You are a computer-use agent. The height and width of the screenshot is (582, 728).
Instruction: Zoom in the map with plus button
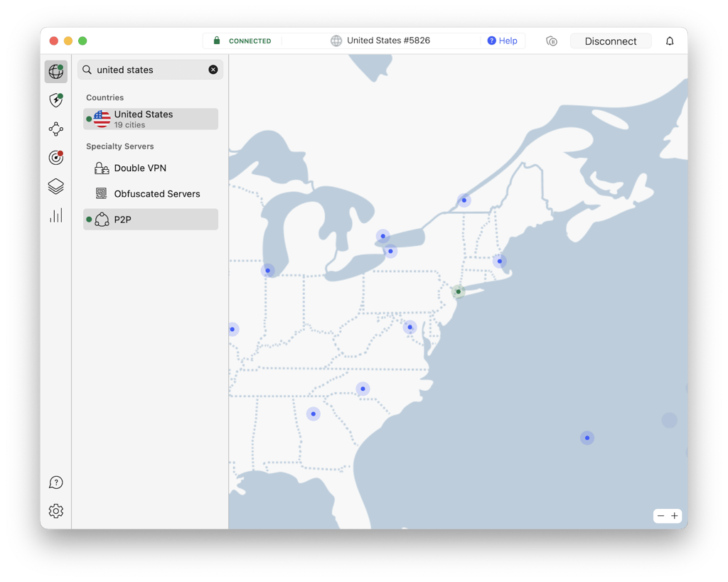(x=675, y=516)
